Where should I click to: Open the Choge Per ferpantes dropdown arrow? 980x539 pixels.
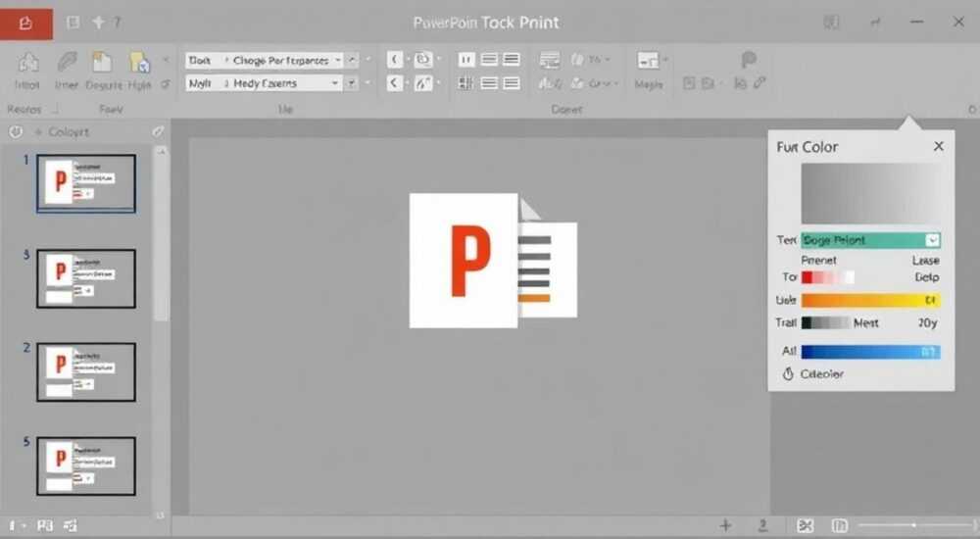337,60
